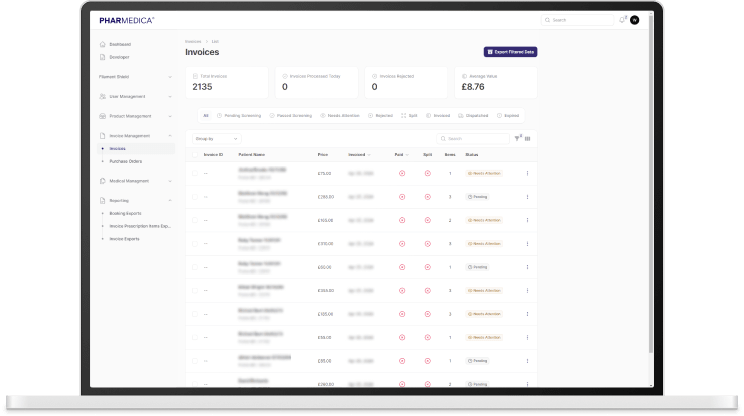Screen dimensions: 744x416
Task: Switch to the Expired tab
Action: 508,116
